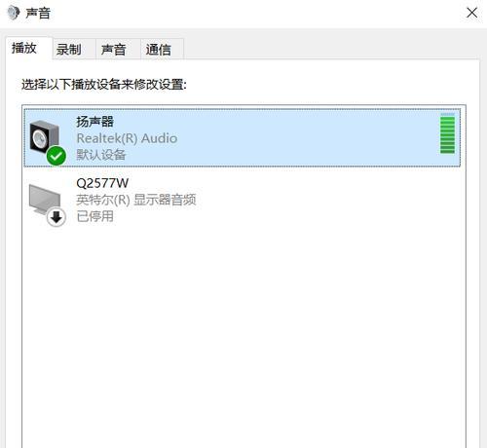Click the green volume level meter
The width and height of the screenshot is (487, 448).
pyautogui.click(x=447, y=133)
